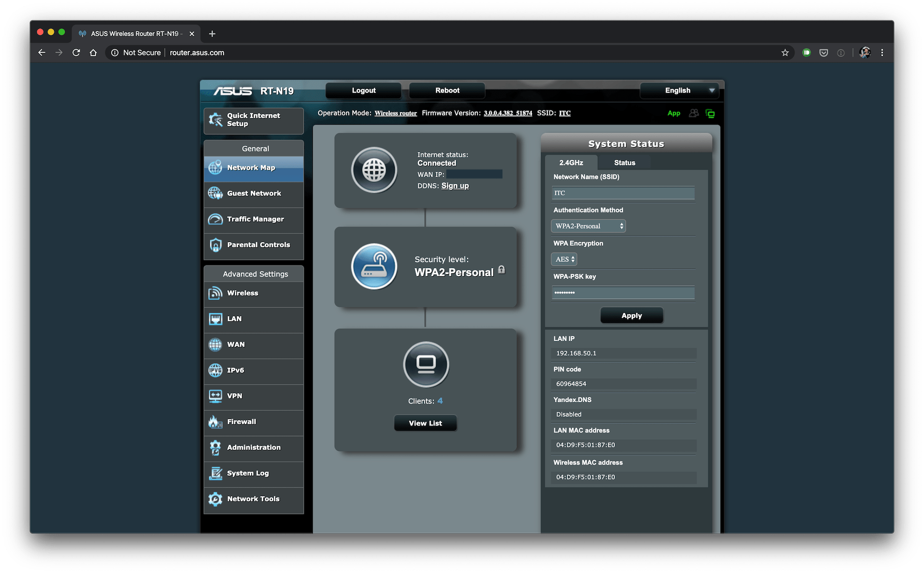Open the Chrome profile avatar
The width and height of the screenshot is (924, 573).
[864, 52]
